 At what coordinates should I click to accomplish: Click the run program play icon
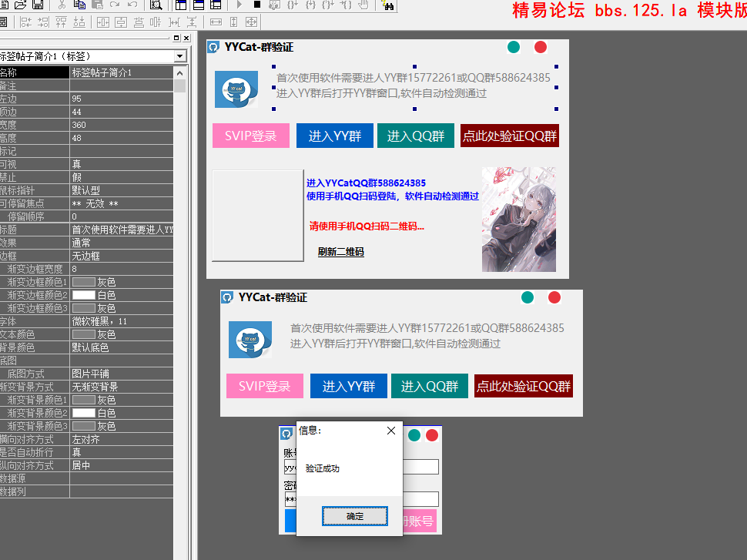[x=239, y=5]
